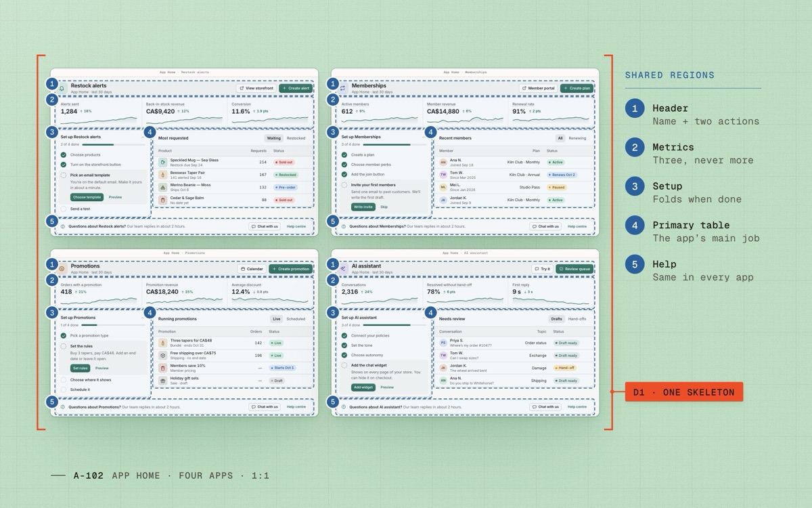This screenshot has height=508, width=812.
Task: Click the TW avatar in AI assistant Needs review
Action: coord(443,355)
